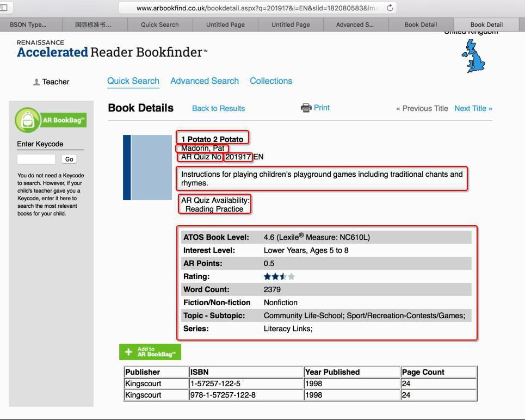The image size is (525, 420).
Task: Switch to the first Untitled Page tab
Action: [225, 25]
